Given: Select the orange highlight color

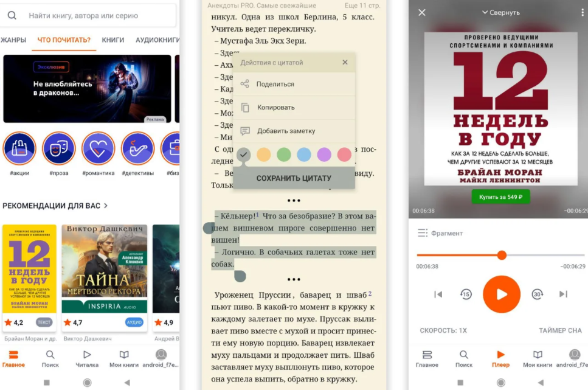Looking at the screenshot, I should point(264,155).
